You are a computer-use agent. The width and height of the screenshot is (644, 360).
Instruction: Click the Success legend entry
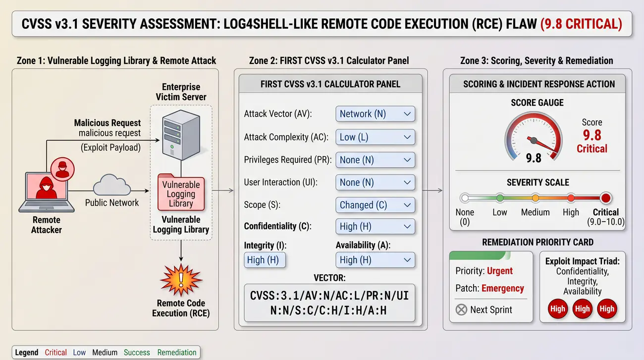(137, 353)
